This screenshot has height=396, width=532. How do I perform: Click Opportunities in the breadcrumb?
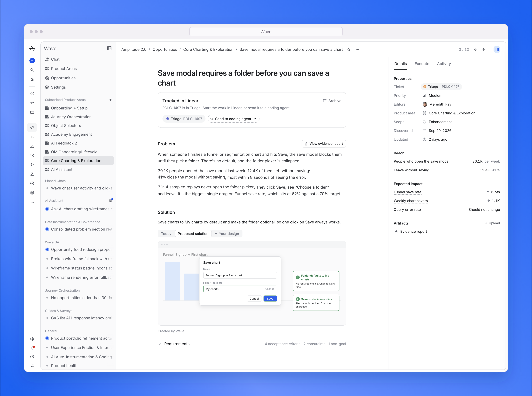click(x=165, y=49)
